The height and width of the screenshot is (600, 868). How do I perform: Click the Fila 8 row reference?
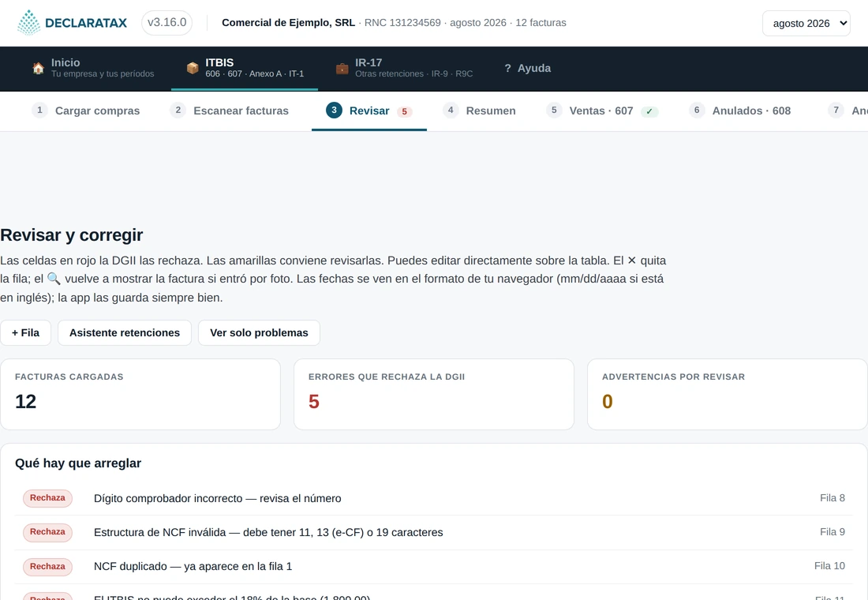tap(832, 498)
